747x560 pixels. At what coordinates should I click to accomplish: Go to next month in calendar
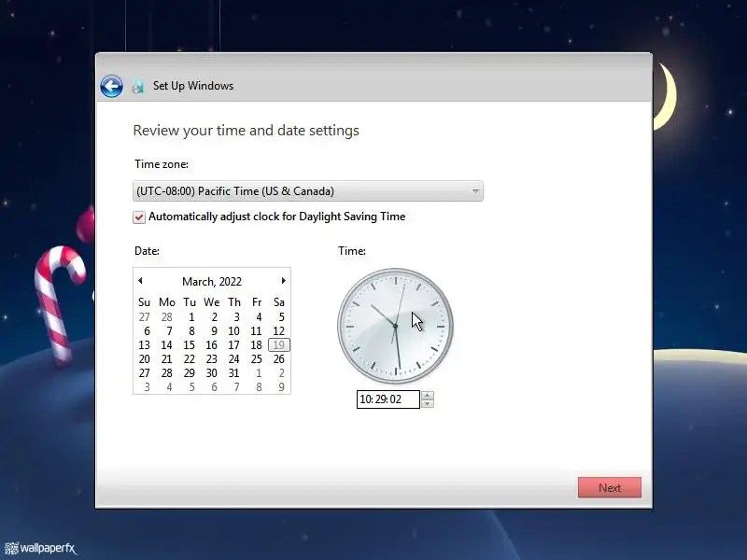[x=284, y=281]
